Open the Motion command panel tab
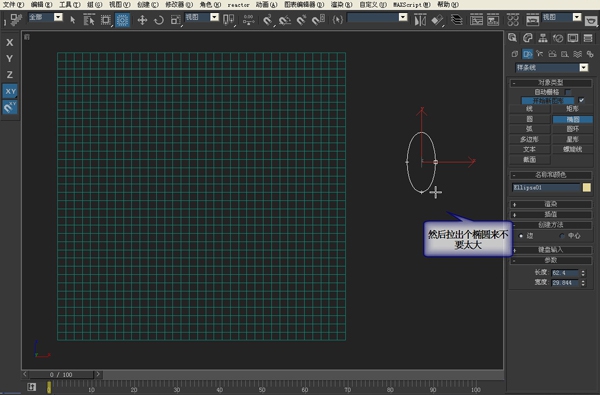The width and height of the screenshot is (600, 395). tap(558, 38)
